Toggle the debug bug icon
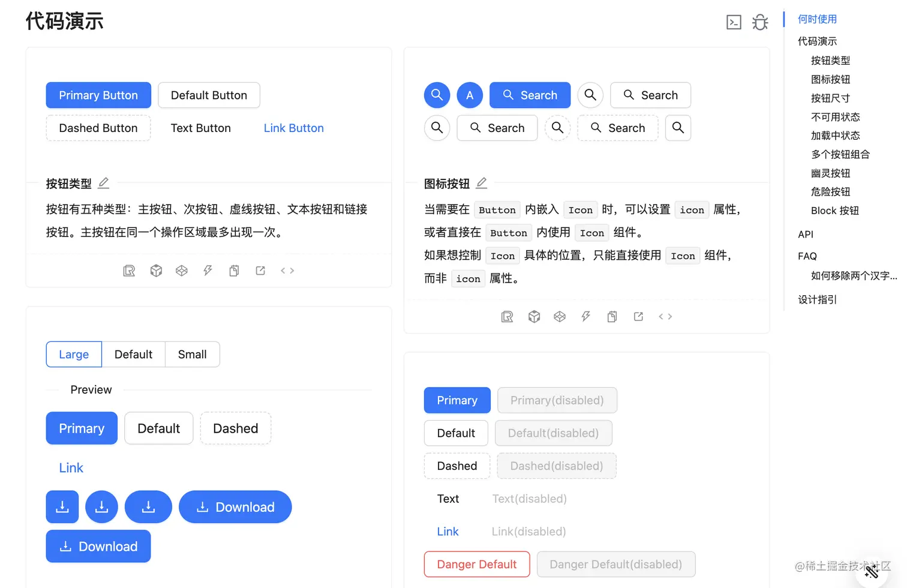The height and width of the screenshot is (588, 907). 760,22
